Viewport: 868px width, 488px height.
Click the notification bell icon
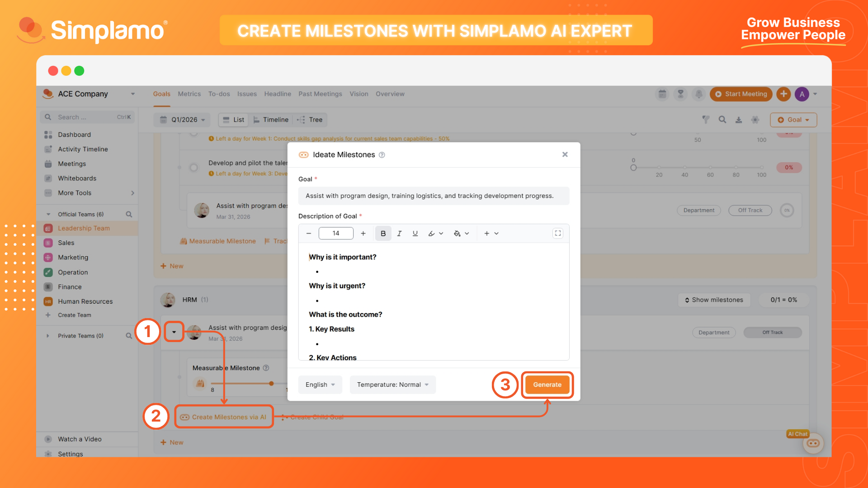coord(699,94)
